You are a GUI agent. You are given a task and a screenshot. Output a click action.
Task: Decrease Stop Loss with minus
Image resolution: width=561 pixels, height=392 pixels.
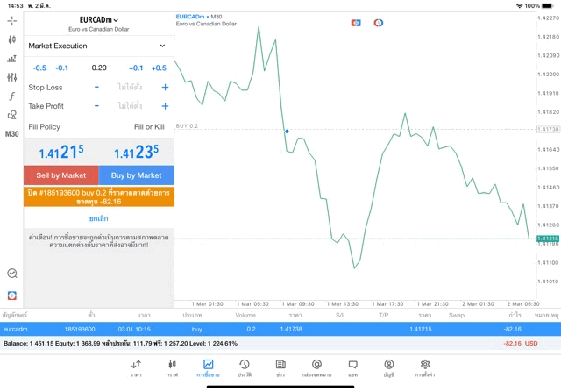click(x=96, y=87)
